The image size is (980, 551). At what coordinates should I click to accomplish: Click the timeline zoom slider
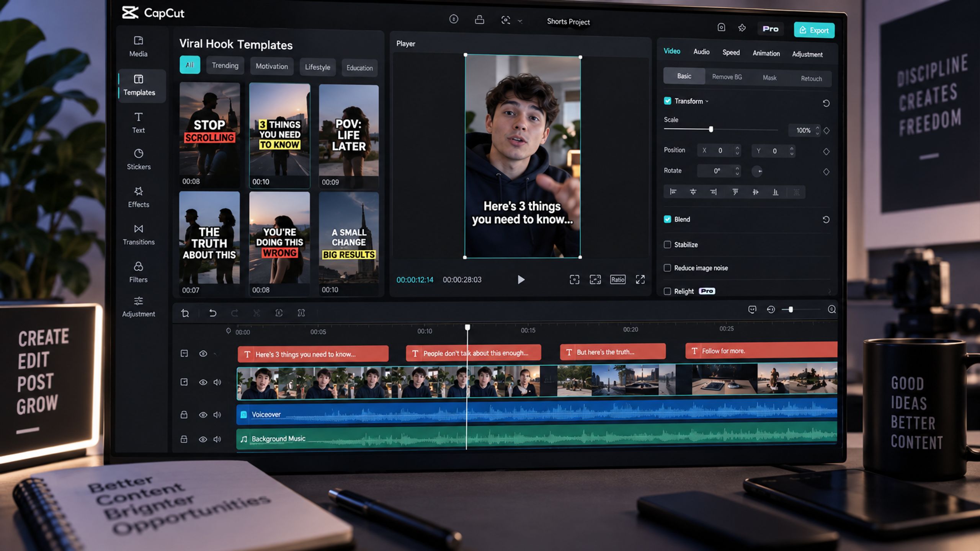[801, 309]
